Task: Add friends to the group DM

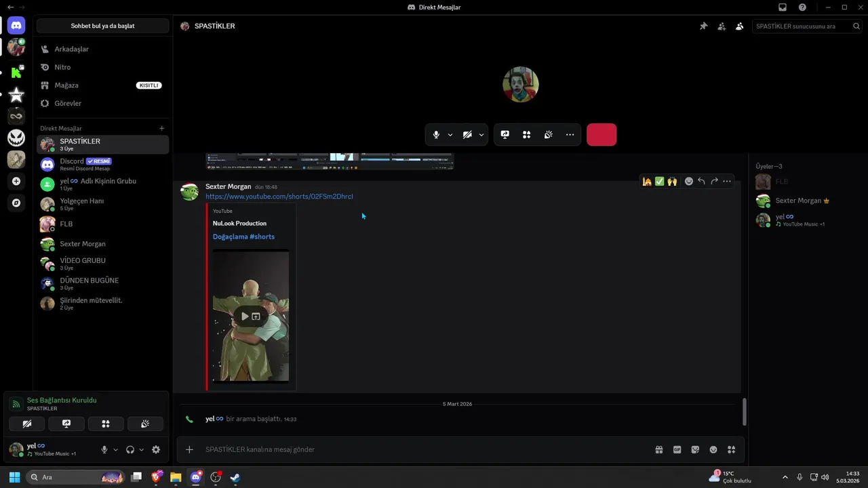Action: [722, 26]
